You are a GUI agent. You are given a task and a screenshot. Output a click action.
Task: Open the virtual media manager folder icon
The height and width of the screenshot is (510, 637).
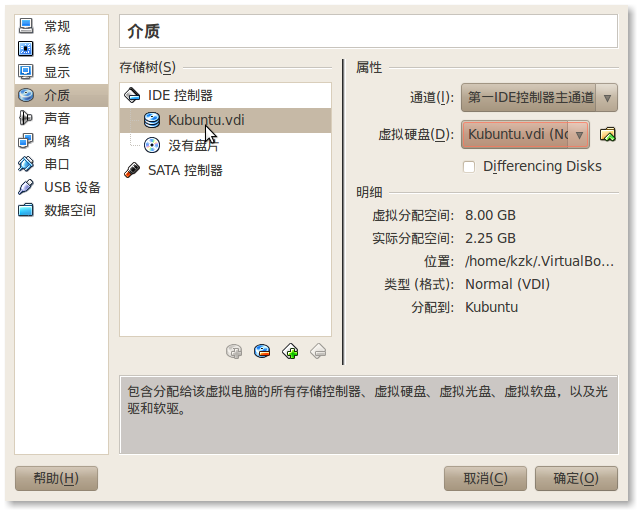click(x=608, y=134)
